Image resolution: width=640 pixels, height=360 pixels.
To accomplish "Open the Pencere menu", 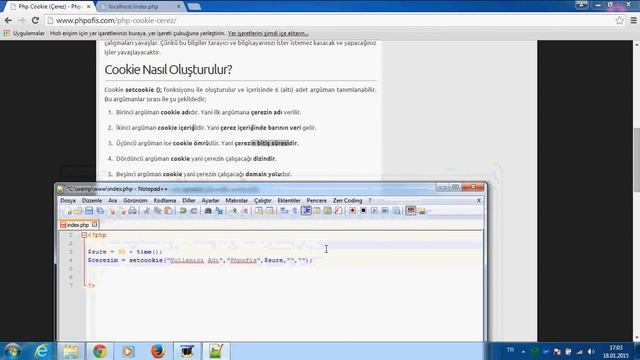I will click(x=316, y=200).
